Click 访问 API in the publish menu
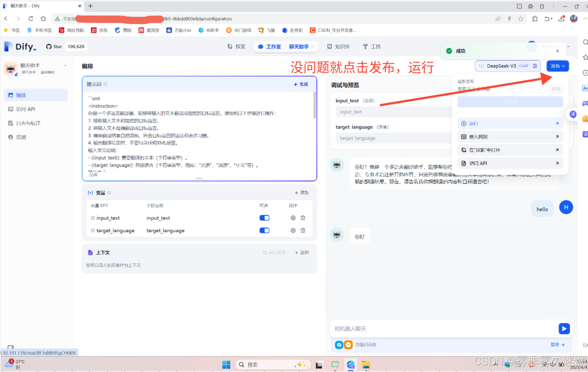 510,163
